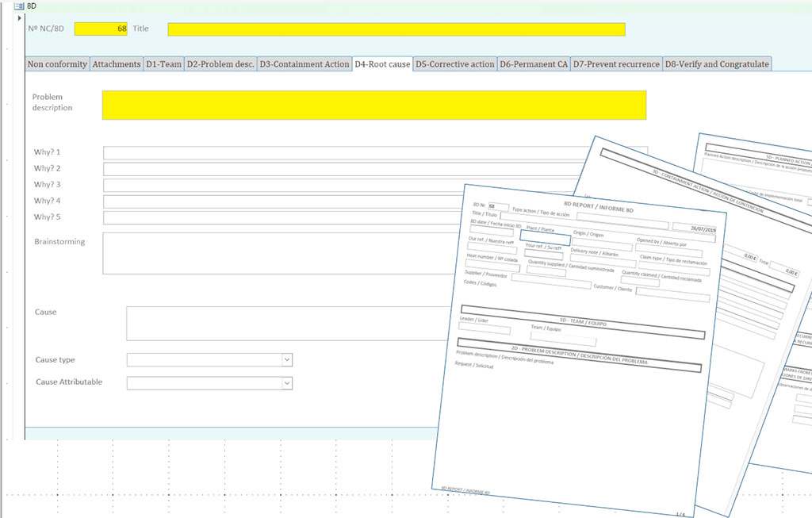Click the Cause Attributable combo box field

coord(209,383)
